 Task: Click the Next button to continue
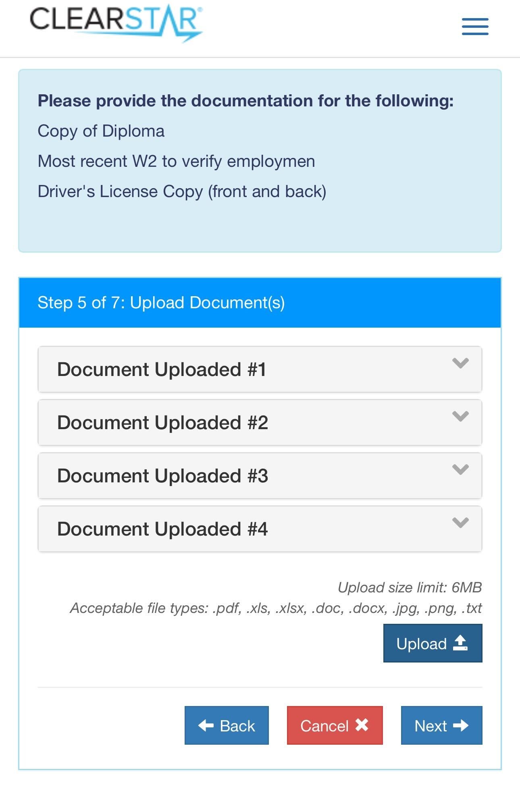pos(441,725)
